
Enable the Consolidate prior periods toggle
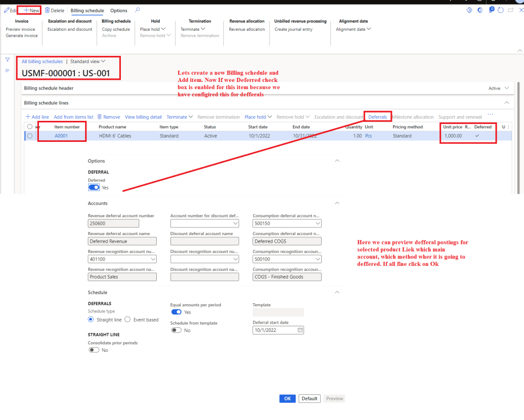coord(94,350)
